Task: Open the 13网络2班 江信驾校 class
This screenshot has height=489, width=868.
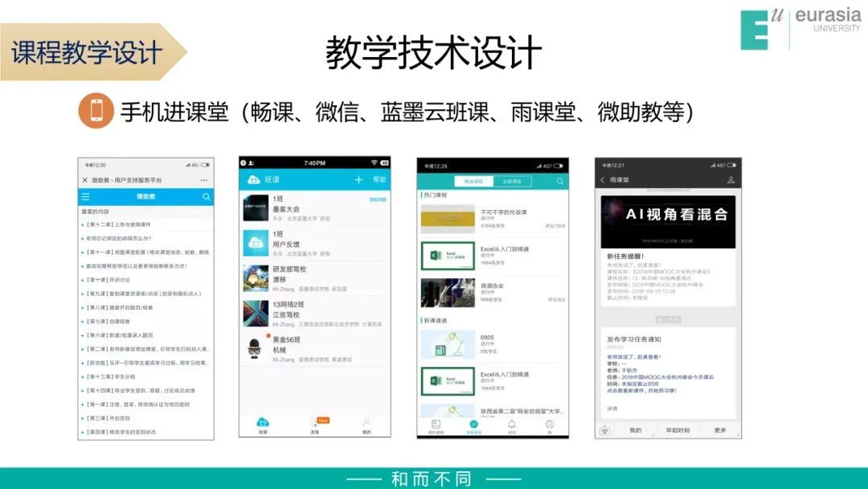Action: pyautogui.click(x=315, y=314)
